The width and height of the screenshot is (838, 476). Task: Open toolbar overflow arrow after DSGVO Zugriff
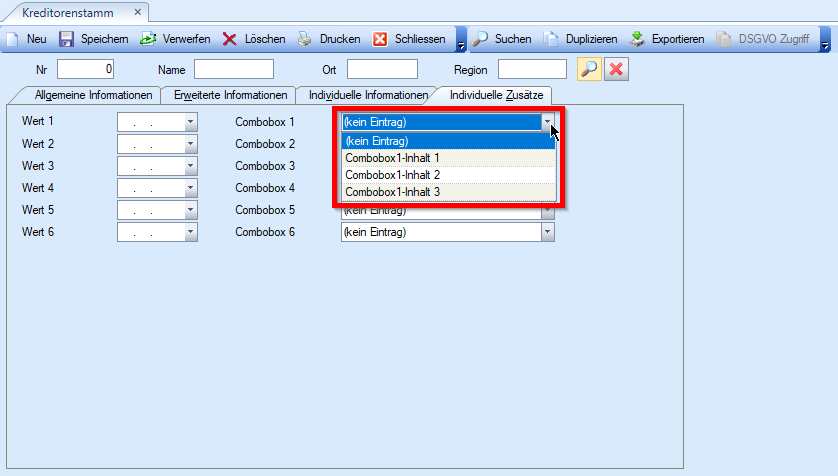(x=825, y=46)
